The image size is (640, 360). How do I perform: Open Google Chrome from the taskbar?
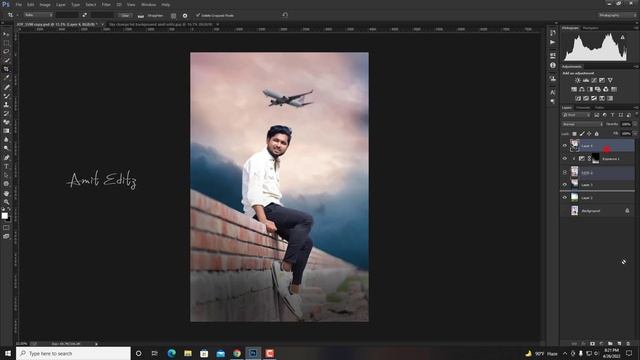point(237,353)
